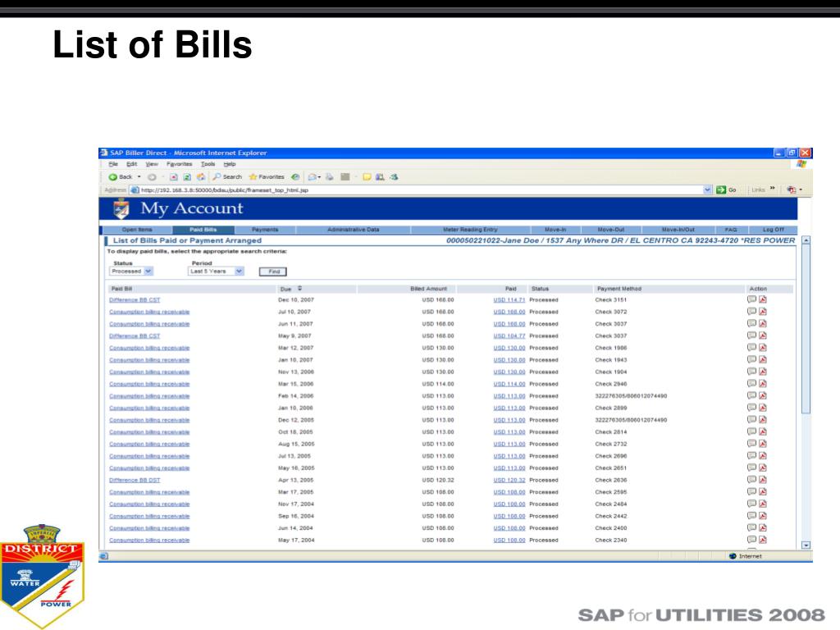Viewport: 840px width, 630px height.
Task: Open the paid amount link USD 114.71
Action: tap(509, 300)
